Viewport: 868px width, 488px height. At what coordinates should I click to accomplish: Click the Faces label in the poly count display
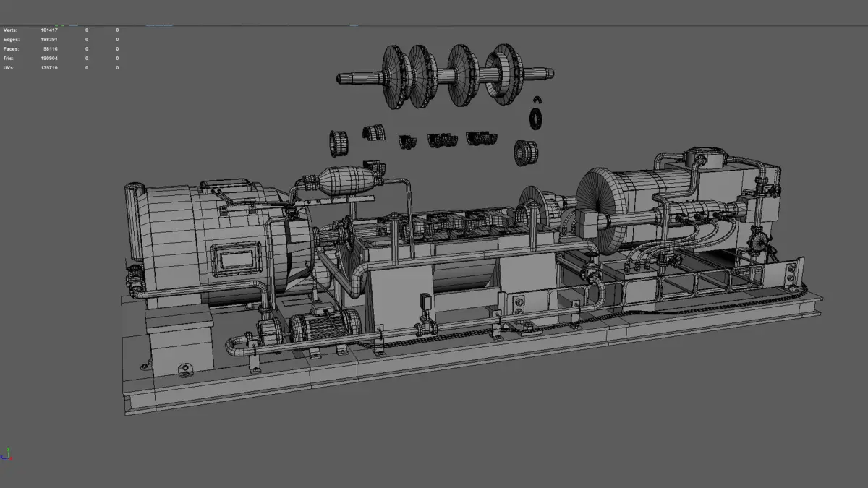pyautogui.click(x=12, y=48)
